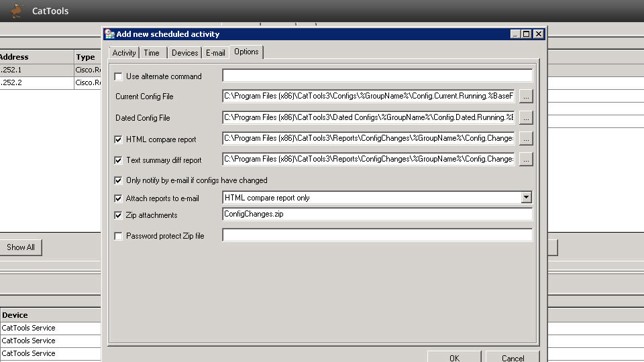Click the CatTools app logo icon
Screen dimensions: 644x362
[x=17, y=11]
